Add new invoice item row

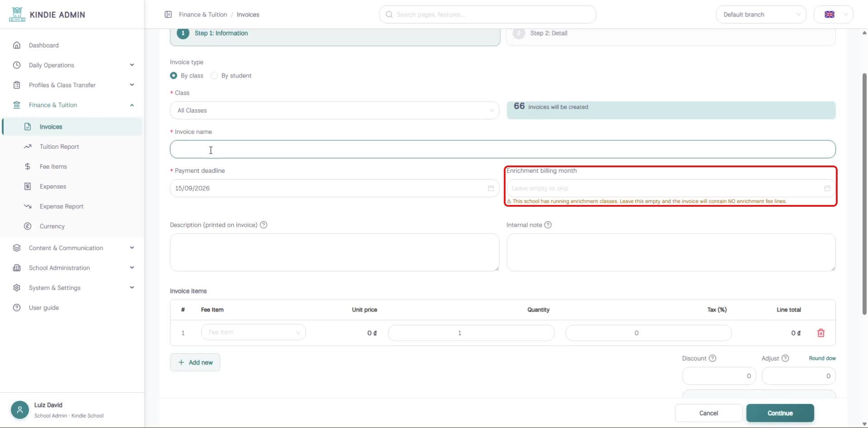[x=195, y=362]
